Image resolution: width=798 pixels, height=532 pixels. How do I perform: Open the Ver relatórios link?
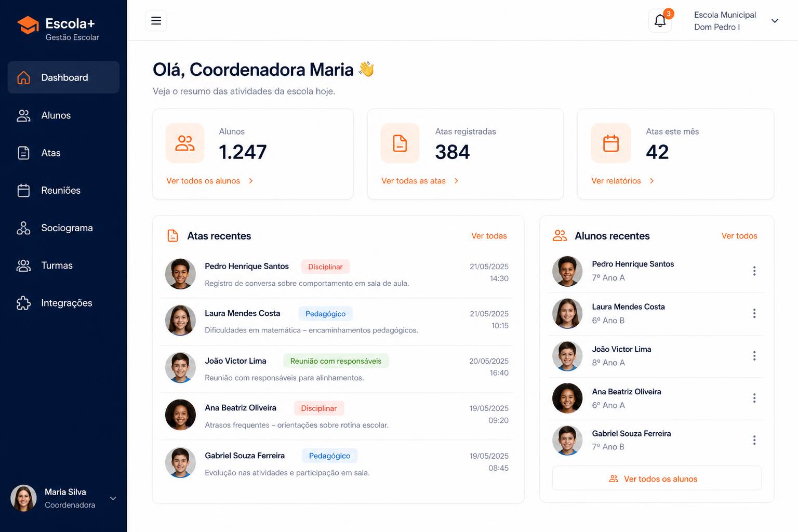(x=616, y=181)
